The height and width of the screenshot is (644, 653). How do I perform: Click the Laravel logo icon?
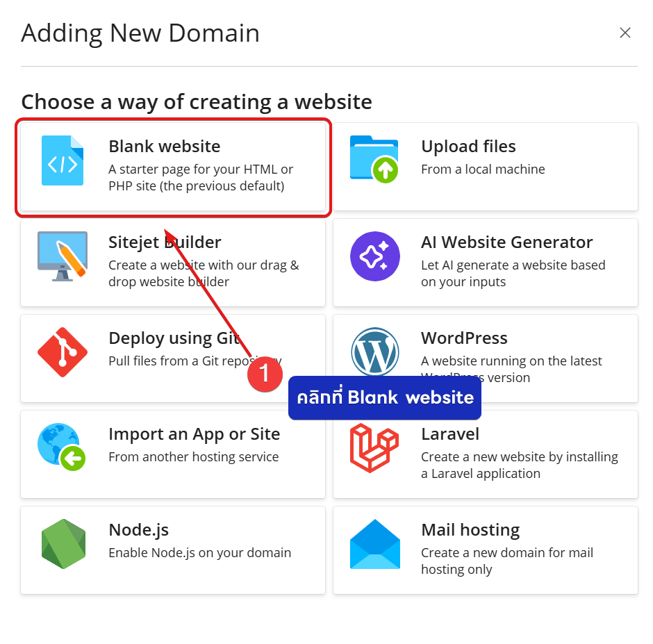(x=374, y=448)
